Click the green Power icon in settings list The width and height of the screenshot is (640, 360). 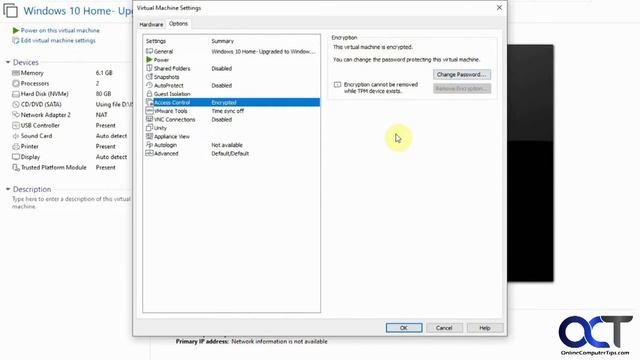tap(149, 60)
